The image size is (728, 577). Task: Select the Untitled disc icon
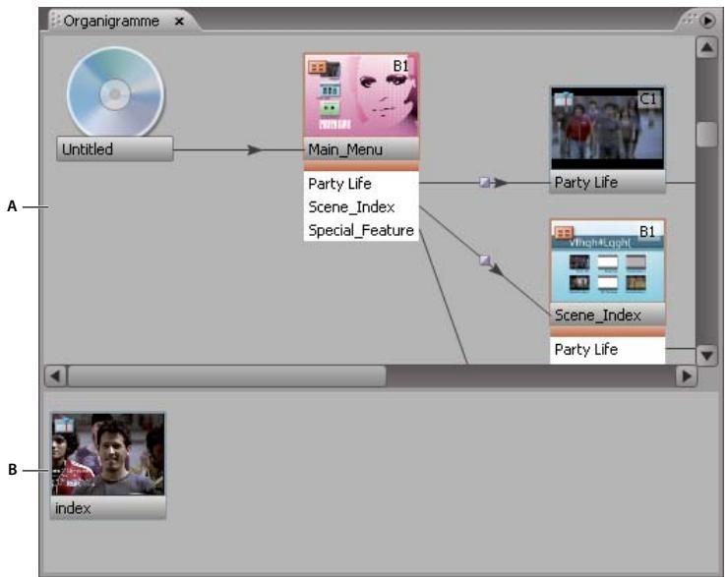click(115, 92)
